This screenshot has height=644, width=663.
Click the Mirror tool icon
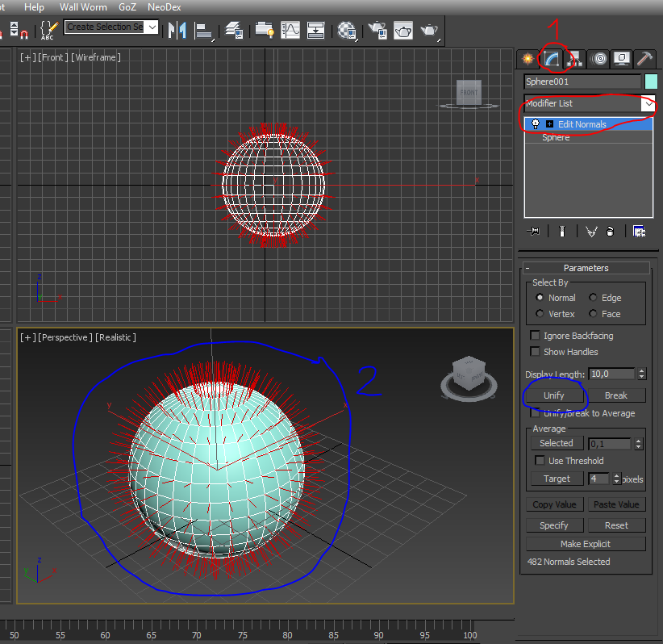176,31
